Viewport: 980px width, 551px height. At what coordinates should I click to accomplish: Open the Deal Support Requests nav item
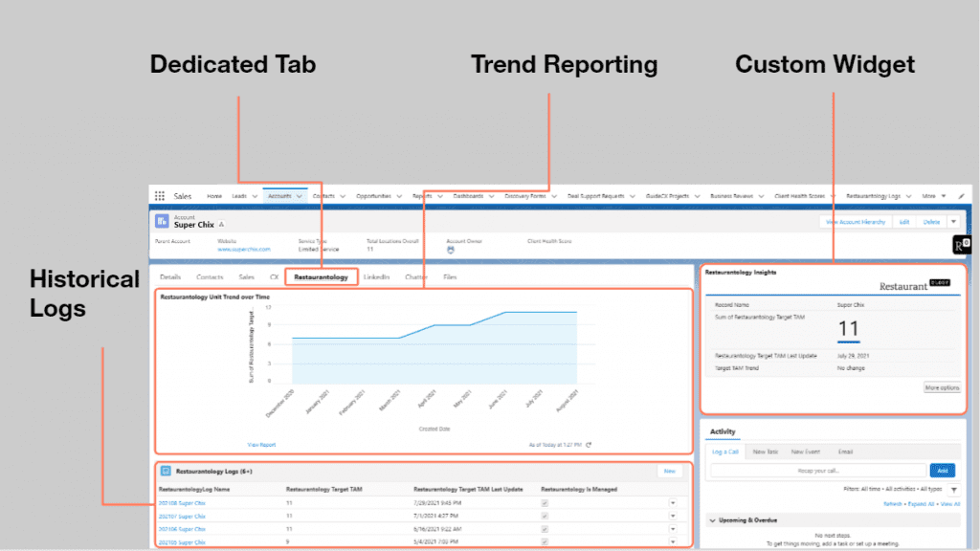click(x=595, y=196)
